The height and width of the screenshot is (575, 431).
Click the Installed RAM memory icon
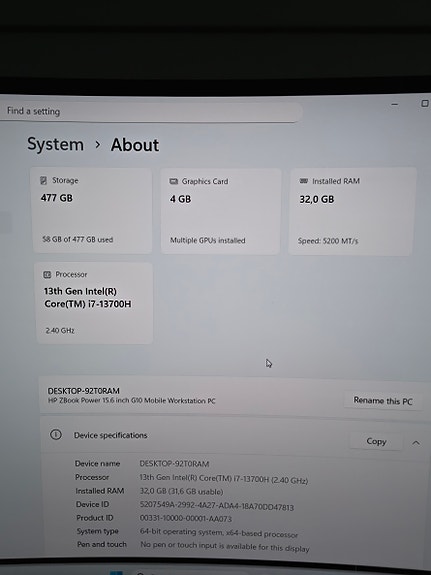coord(304,181)
